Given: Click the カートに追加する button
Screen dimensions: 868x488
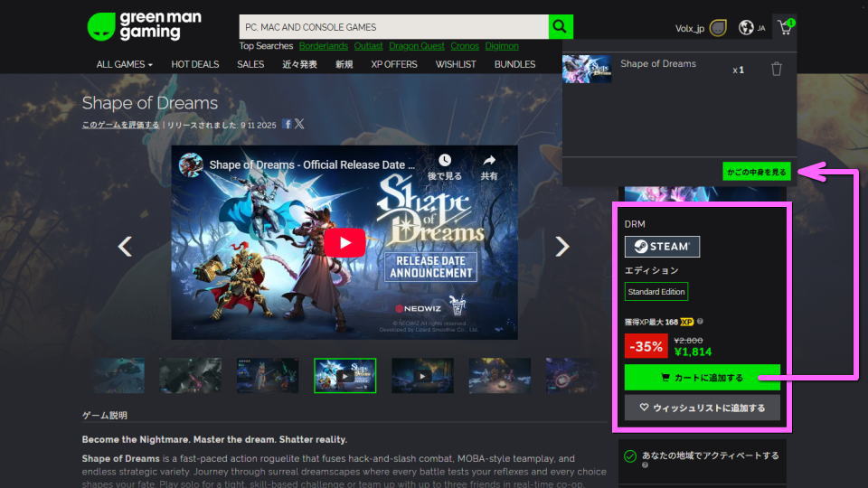Looking at the screenshot, I should 702,378.
